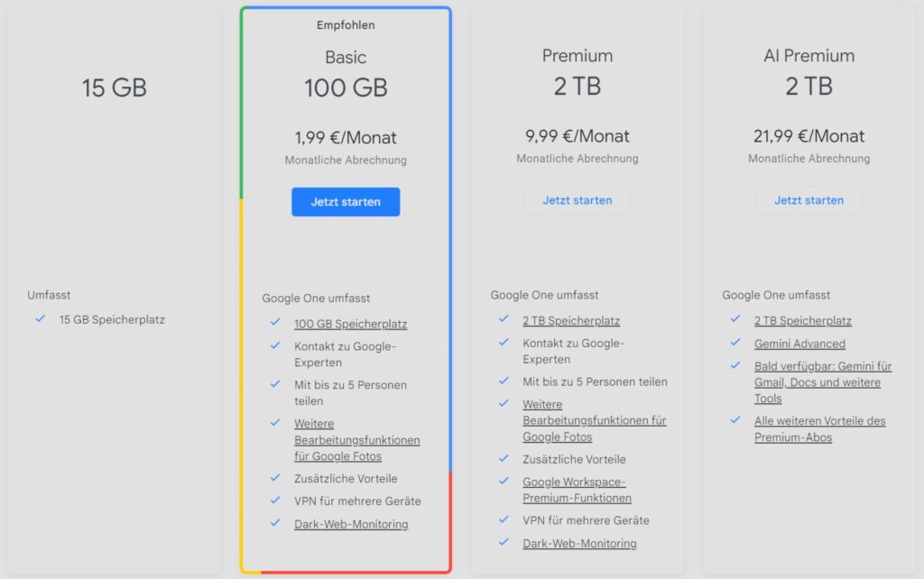Click the checkmark next to Zusätzliche Vorteile in Basic
This screenshot has width=924, height=579.
click(275, 479)
